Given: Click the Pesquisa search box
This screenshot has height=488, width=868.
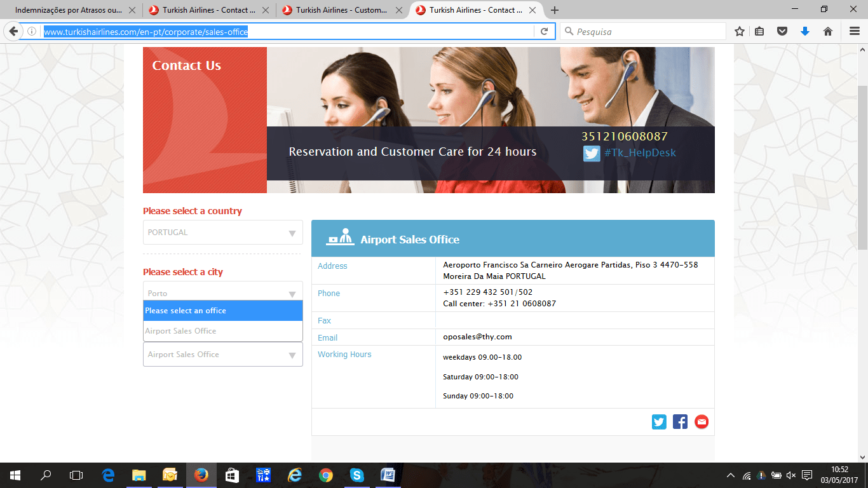Looking at the screenshot, I should [x=643, y=31].
